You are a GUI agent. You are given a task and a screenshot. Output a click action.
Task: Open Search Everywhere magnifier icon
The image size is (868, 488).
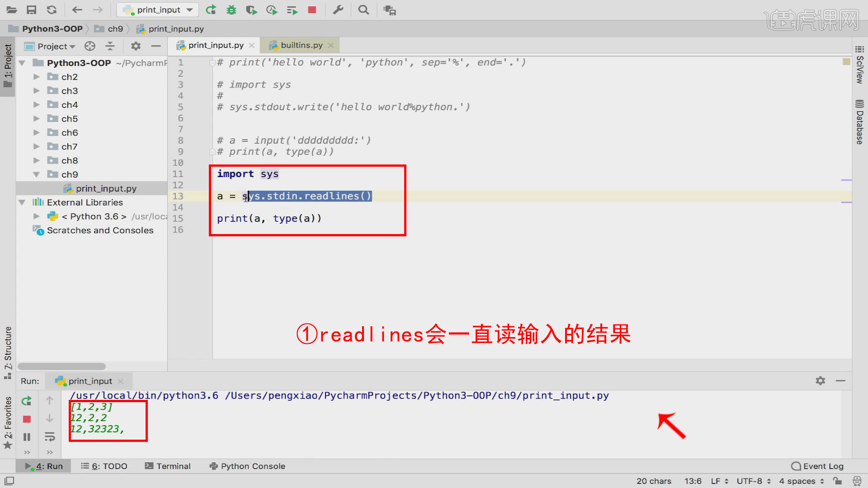[x=363, y=9]
